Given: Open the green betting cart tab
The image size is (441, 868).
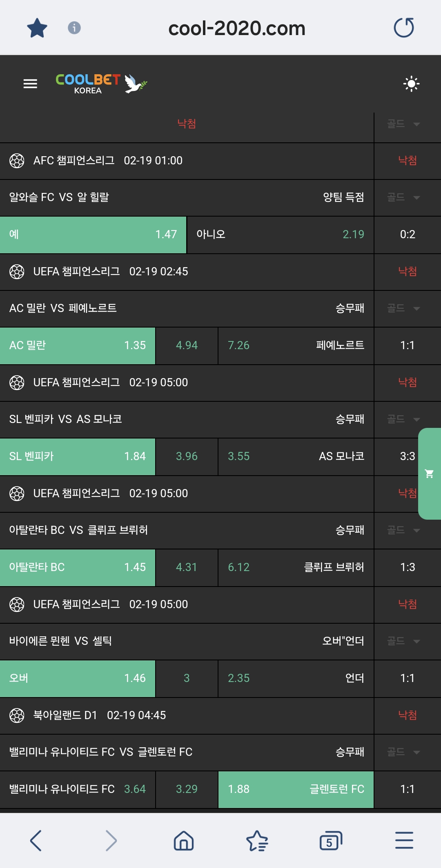Looking at the screenshot, I should click(429, 474).
